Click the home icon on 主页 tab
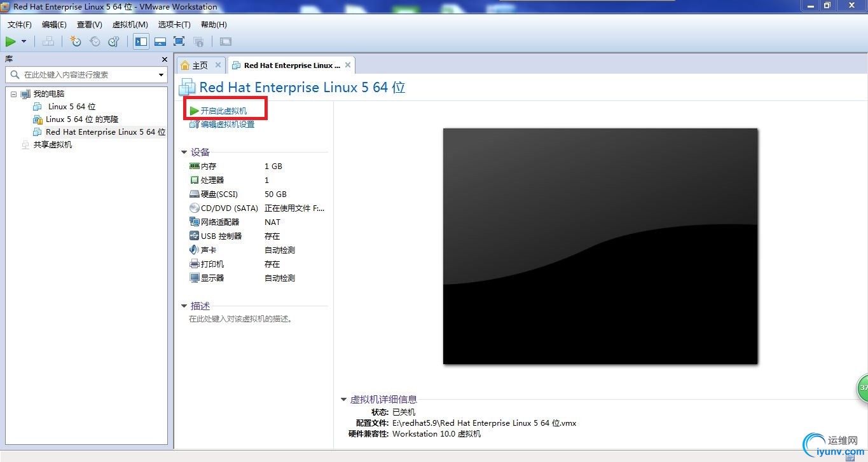The height and width of the screenshot is (462, 868). coord(185,65)
